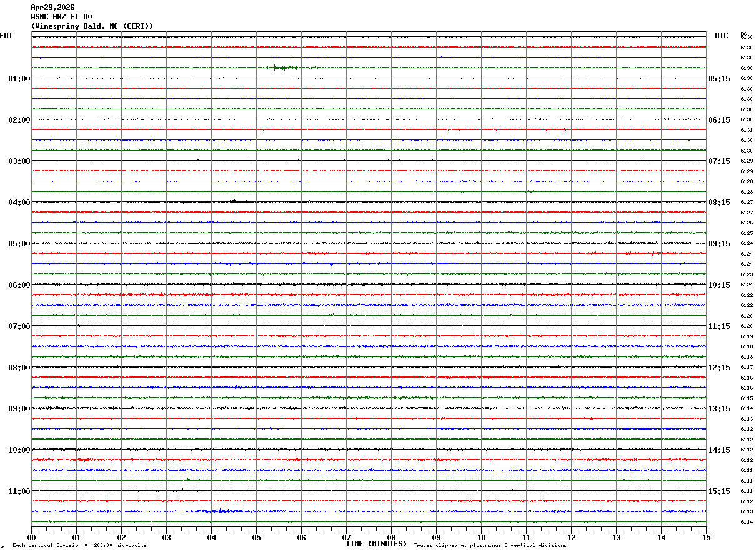Click the EDT time zone label
The height and width of the screenshot is (554, 756).
point(6,36)
